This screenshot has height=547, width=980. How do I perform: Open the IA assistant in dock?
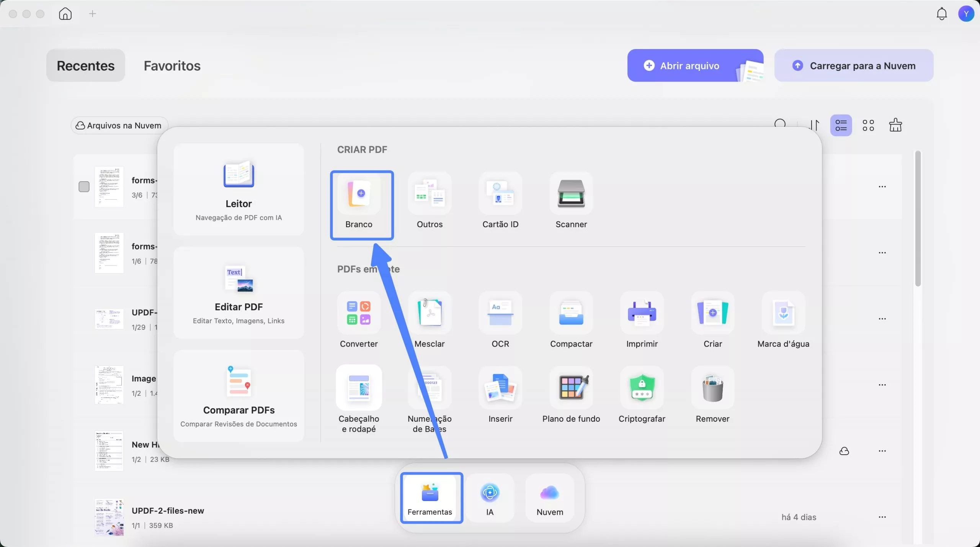(x=490, y=498)
